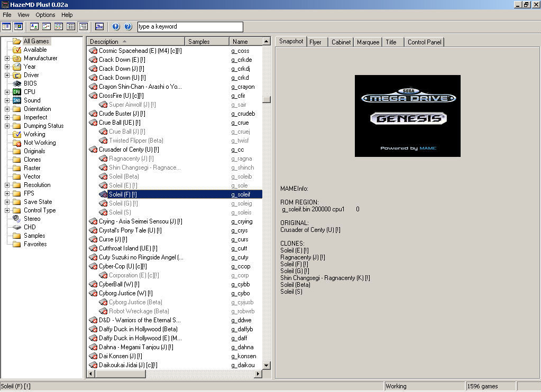Open the Options menu
The height and width of the screenshot is (392, 541).
(45, 15)
